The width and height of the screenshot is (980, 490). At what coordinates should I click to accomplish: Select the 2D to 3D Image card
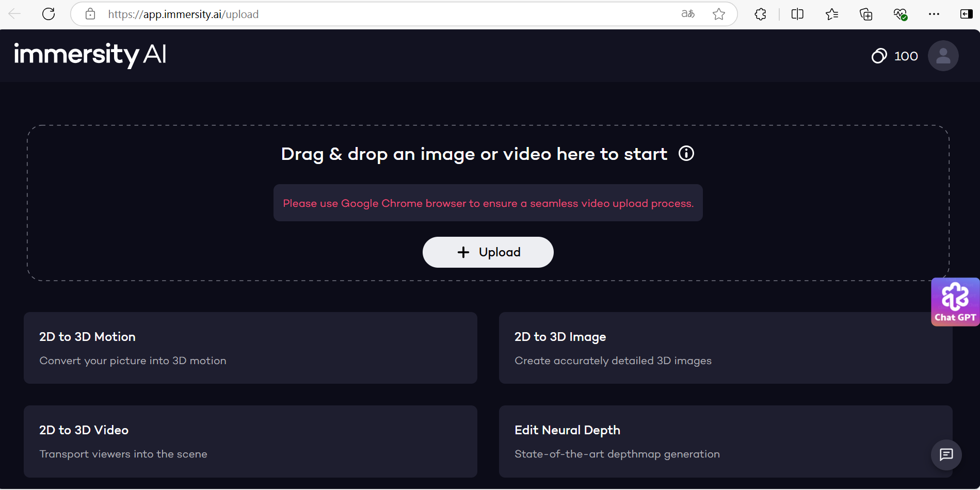click(x=726, y=348)
